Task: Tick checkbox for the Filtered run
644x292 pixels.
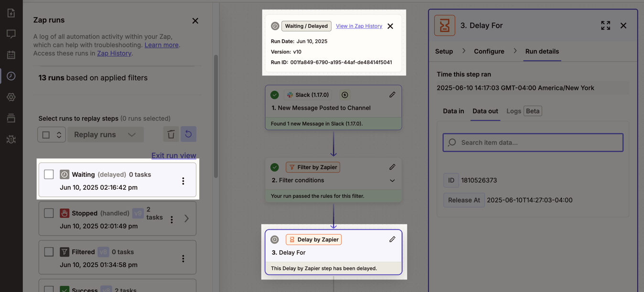Action: pos(49,252)
